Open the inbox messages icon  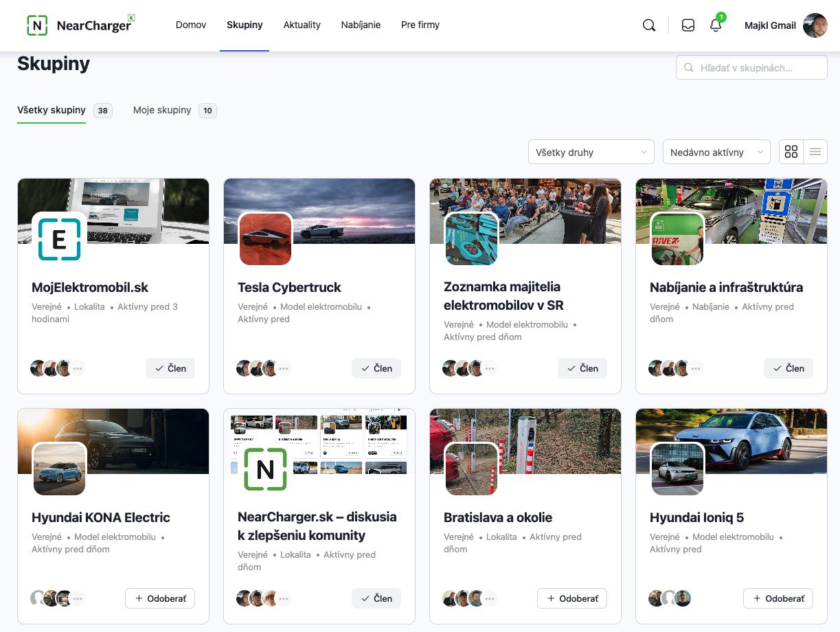tap(688, 25)
